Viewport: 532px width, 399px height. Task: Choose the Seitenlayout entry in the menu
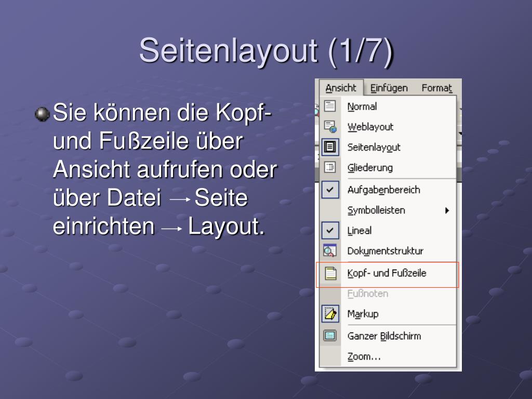tap(388, 147)
